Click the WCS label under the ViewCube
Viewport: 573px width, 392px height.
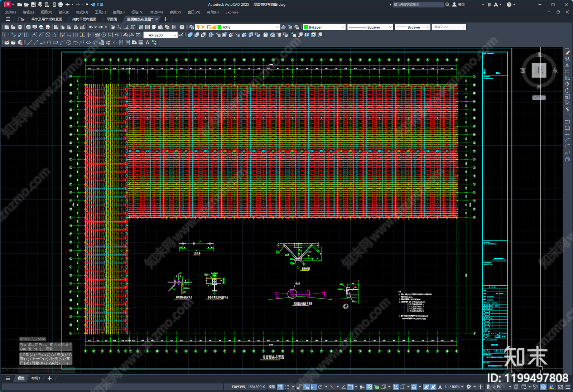(538, 97)
